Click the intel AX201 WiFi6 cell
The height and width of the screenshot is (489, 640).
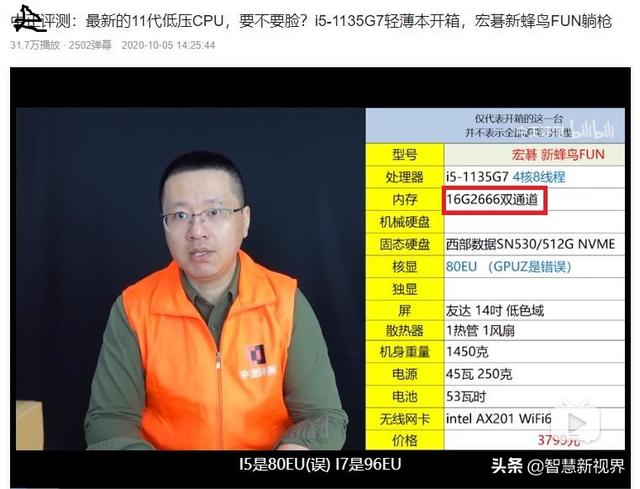(x=534, y=419)
